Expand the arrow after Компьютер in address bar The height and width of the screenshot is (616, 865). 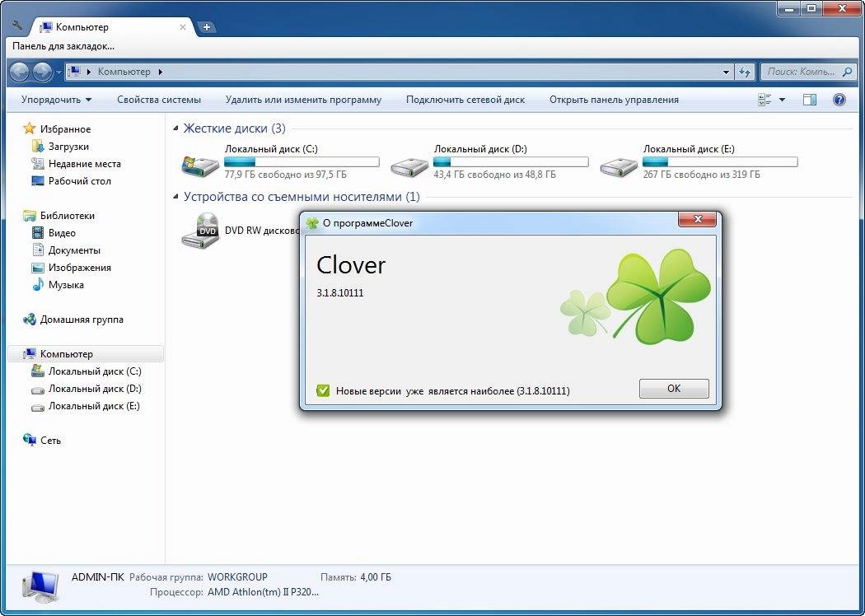click(161, 72)
